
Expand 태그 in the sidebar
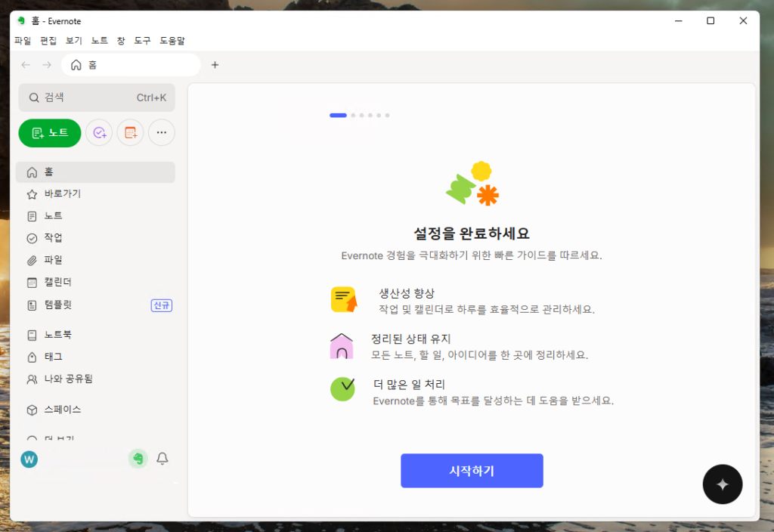pos(53,356)
